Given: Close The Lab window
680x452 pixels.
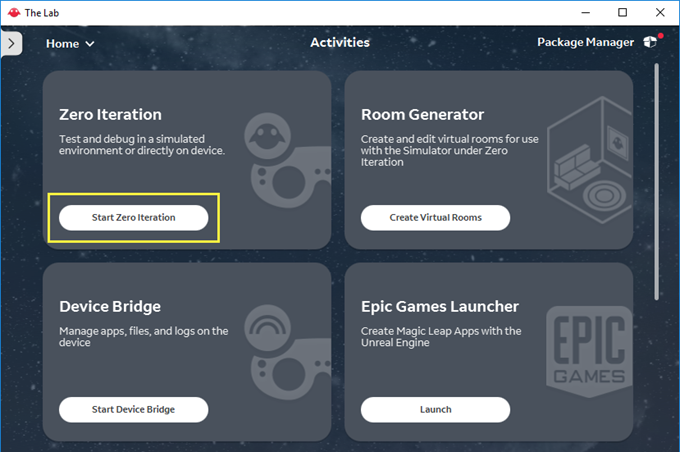Looking at the screenshot, I should pos(660,13).
